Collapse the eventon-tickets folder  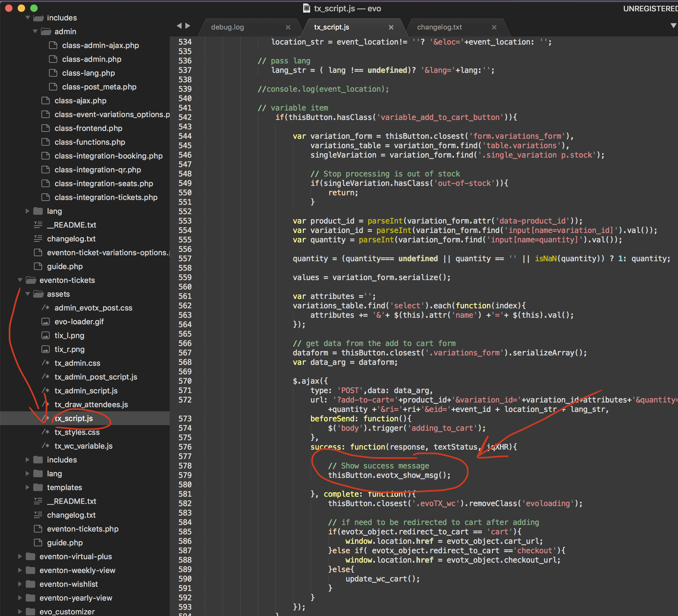[x=20, y=280]
